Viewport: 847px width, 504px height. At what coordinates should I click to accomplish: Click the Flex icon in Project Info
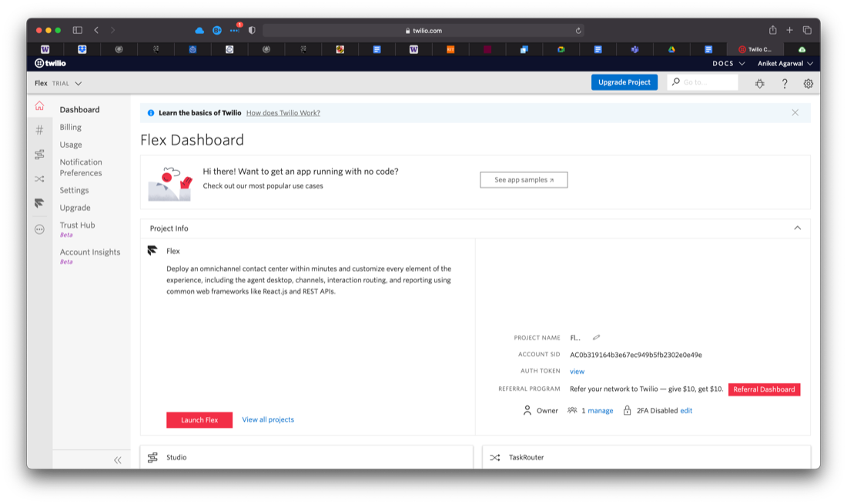coord(152,250)
